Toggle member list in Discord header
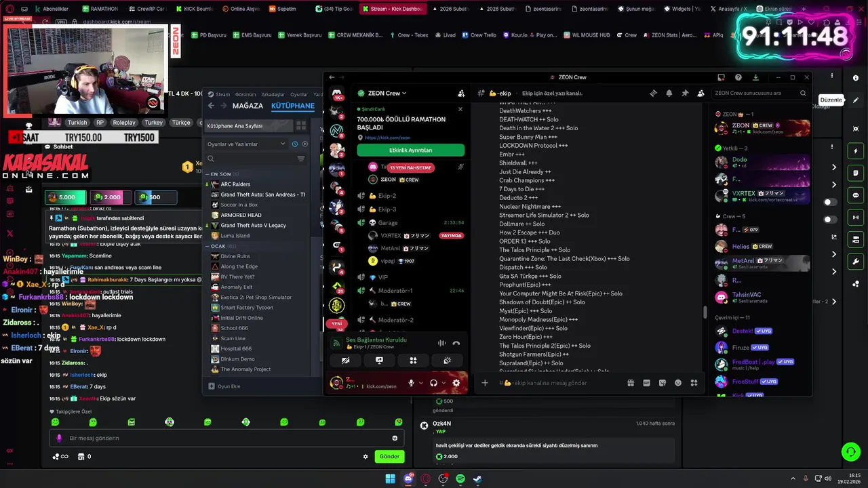This screenshot has height=488, width=868. coord(701,94)
